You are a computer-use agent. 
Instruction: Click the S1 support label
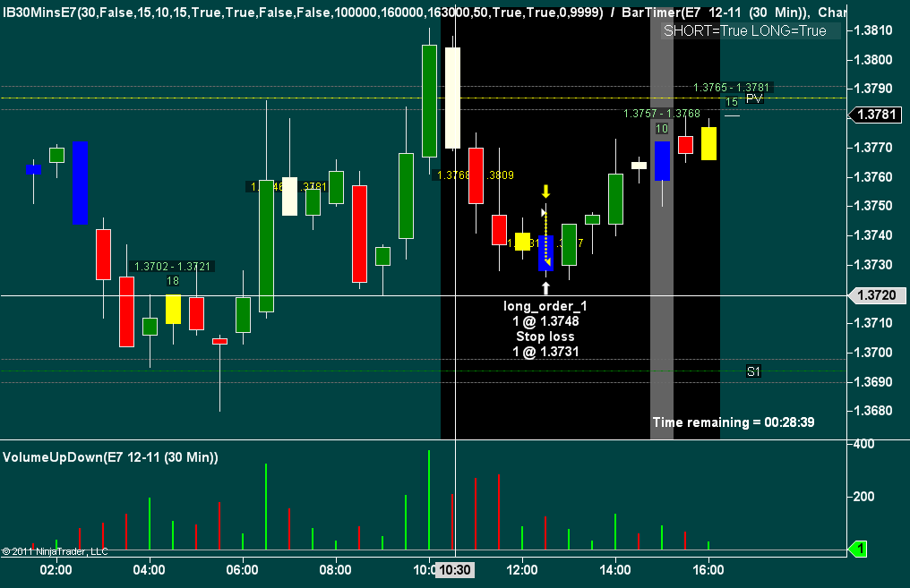point(753,371)
